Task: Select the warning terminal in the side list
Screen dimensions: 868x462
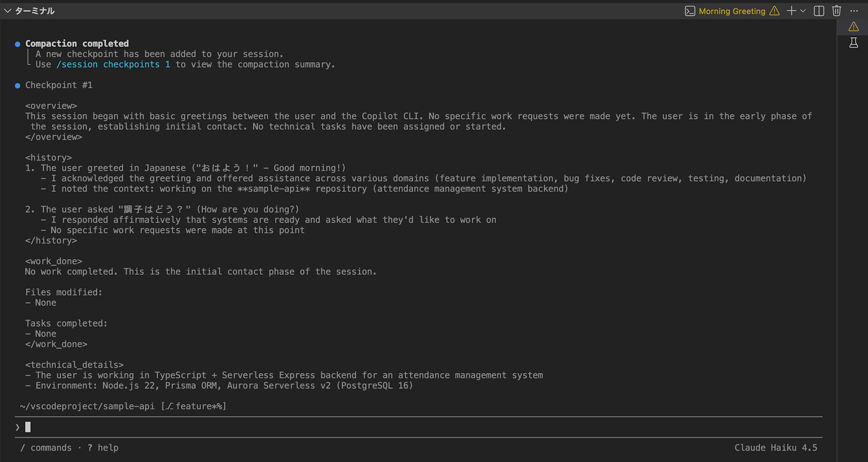Action: (x=853, y=27)
